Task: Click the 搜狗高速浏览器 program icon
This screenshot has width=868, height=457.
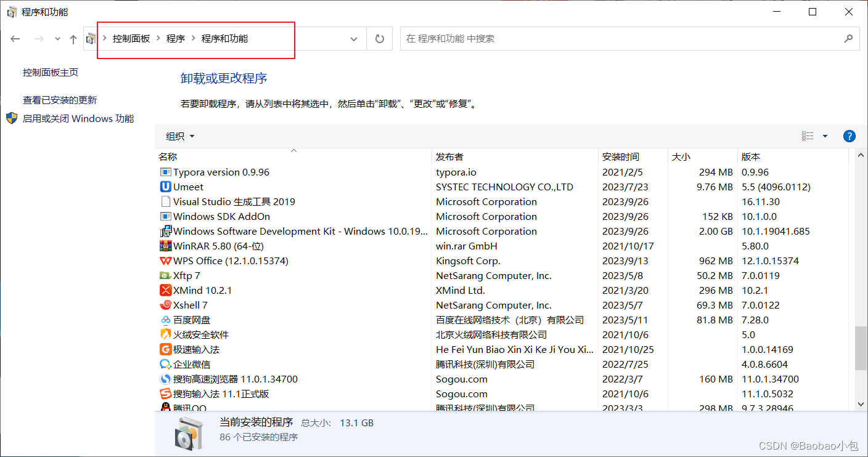Action: [x=165, y=379]
